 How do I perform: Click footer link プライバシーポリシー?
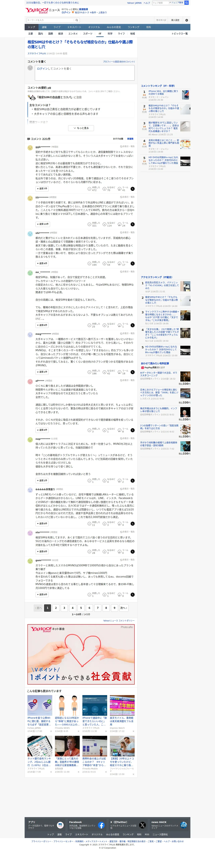coord(42,841)
